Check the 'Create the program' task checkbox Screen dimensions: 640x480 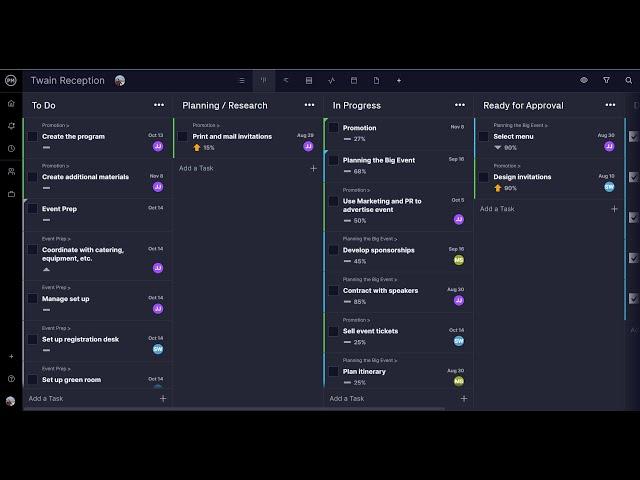(x=32, y=137)
